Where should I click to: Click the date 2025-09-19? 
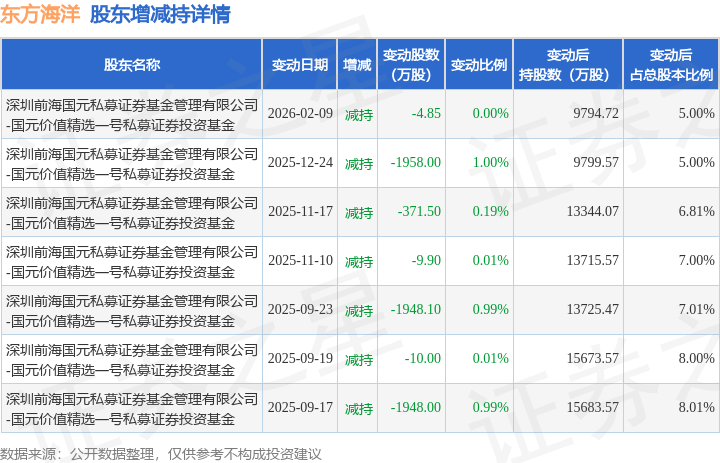coord(300,358)
